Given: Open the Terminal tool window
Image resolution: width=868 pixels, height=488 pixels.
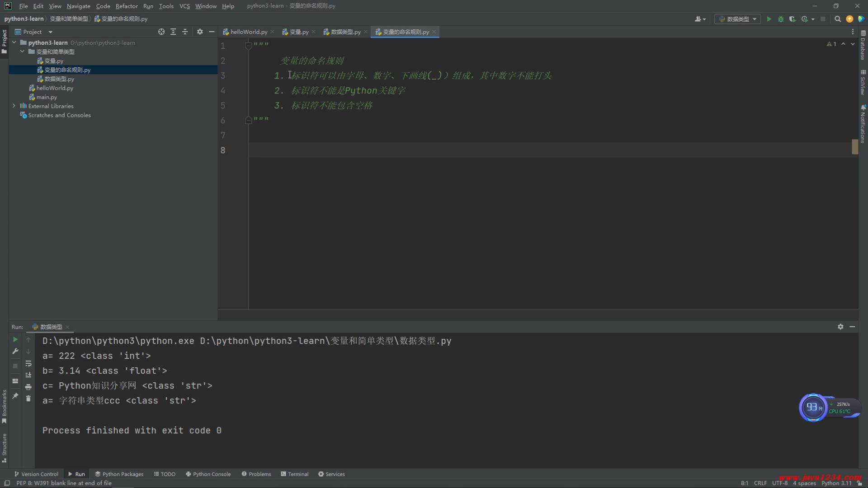Looking at the screenshot, I should click(x=295, y=474).
